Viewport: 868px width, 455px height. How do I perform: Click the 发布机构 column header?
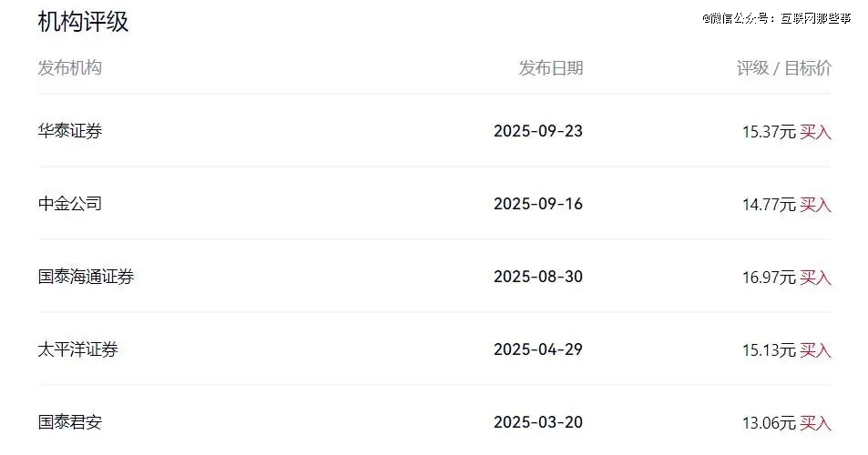pyautogui.click(x=70, y=68)
